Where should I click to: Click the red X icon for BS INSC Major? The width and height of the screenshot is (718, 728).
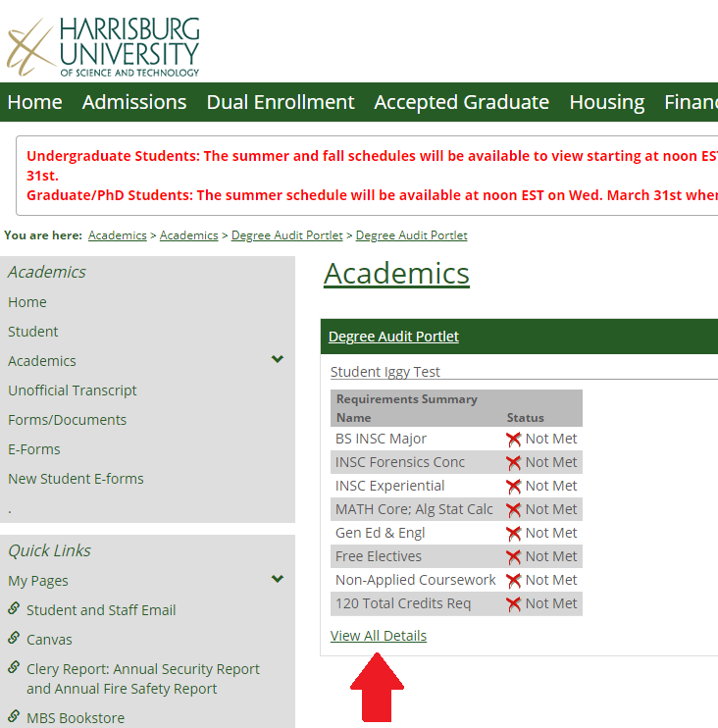coord(513,440)
